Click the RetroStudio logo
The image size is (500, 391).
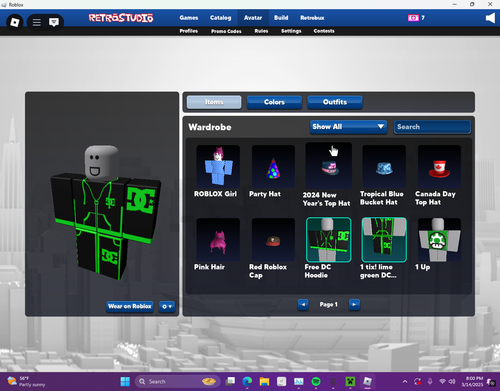[121, 18]
